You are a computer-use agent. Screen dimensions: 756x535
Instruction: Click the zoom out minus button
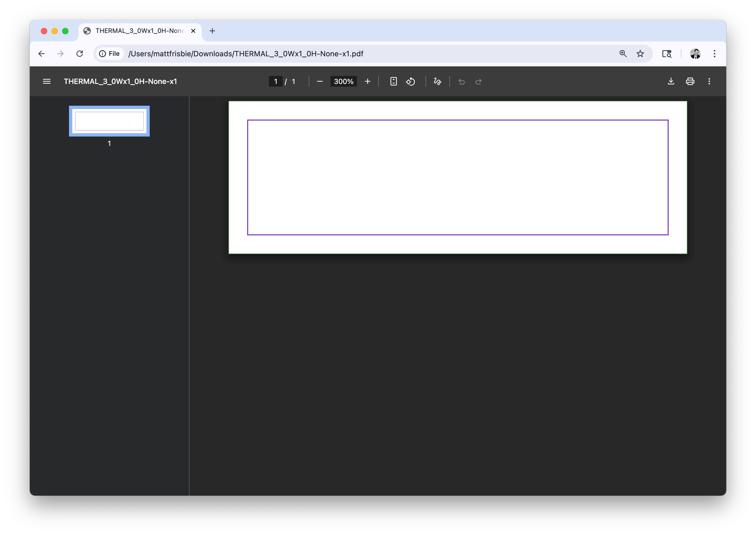click(319, 81)
